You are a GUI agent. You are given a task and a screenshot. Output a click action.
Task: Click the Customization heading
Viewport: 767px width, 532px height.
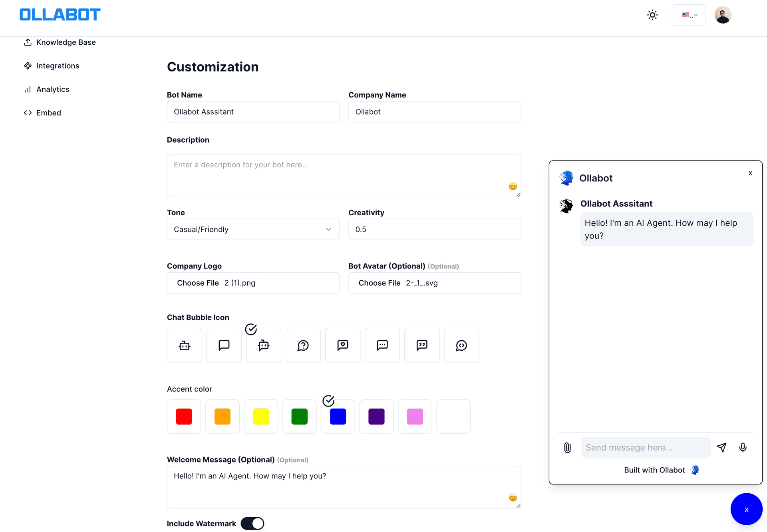(213, 67)
